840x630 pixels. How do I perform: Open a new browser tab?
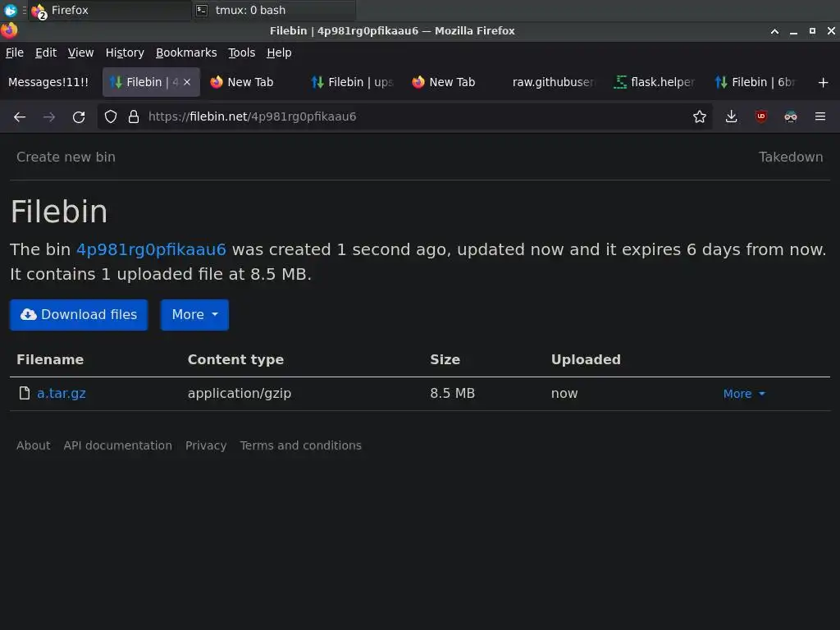point(824,83)
